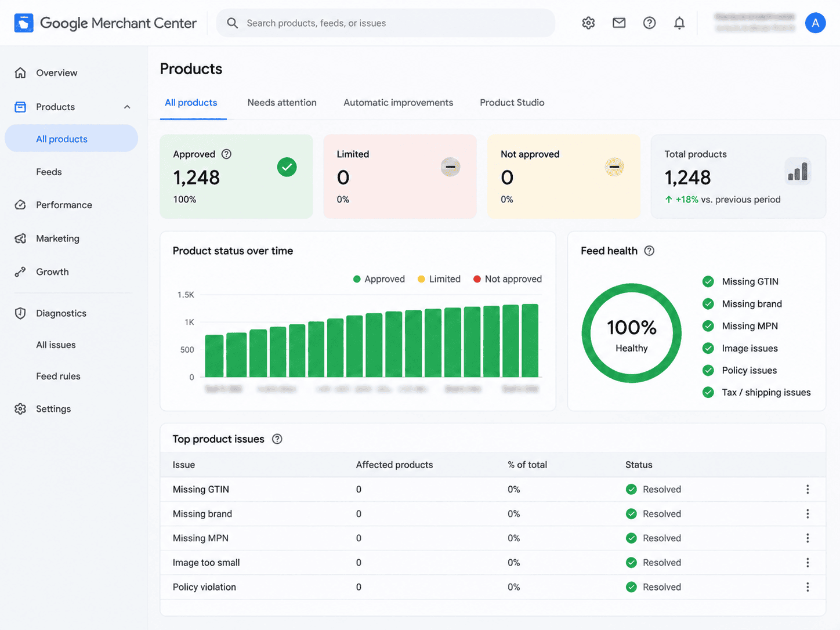Open the account avatar A
Screen dimensions: 840x630
tap(815, 23)
